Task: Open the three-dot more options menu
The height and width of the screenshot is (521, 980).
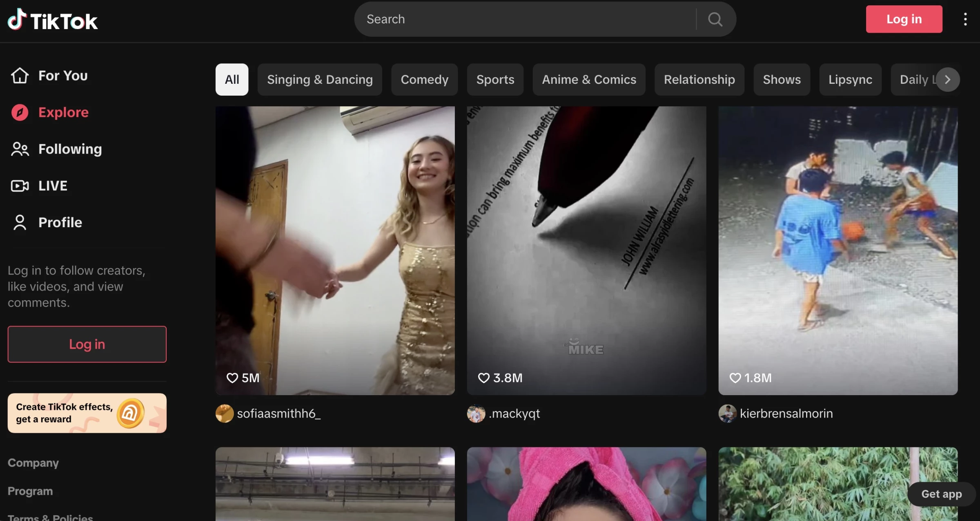Action: click(965, 19)
